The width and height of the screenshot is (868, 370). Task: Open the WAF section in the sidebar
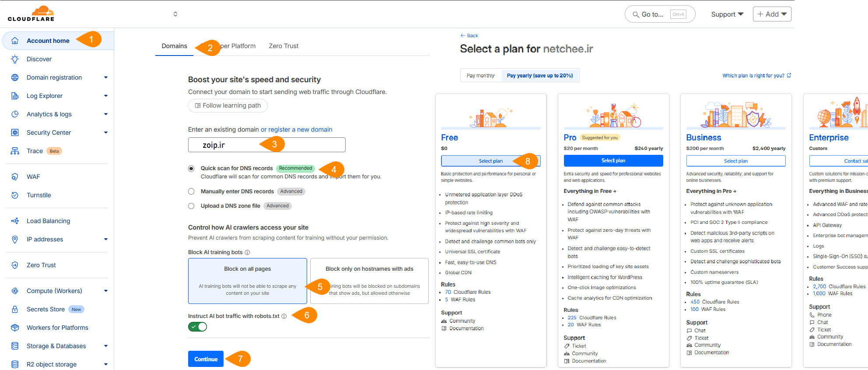coord(33,176)
